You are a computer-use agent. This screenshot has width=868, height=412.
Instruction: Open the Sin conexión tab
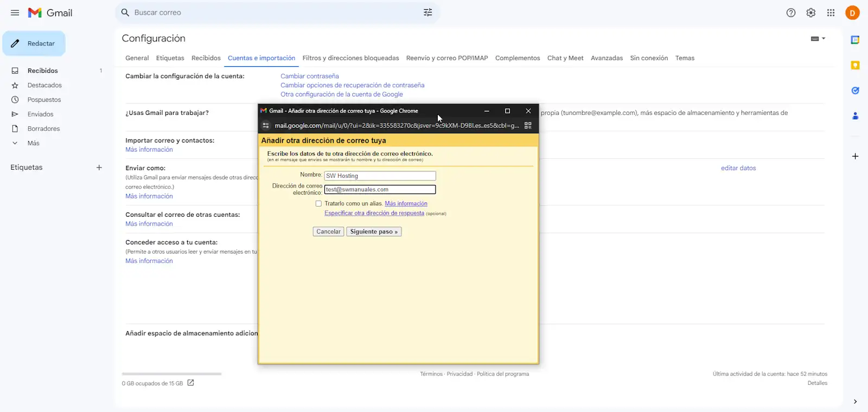649,58
